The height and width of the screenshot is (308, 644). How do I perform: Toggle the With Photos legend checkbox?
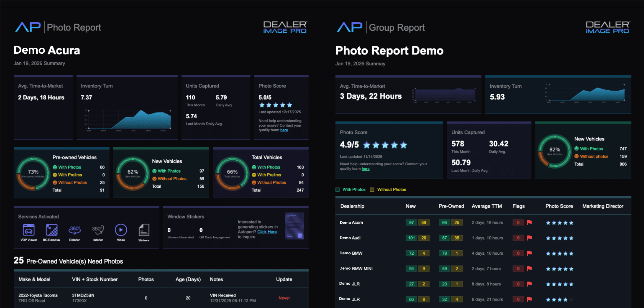[338, 190]
